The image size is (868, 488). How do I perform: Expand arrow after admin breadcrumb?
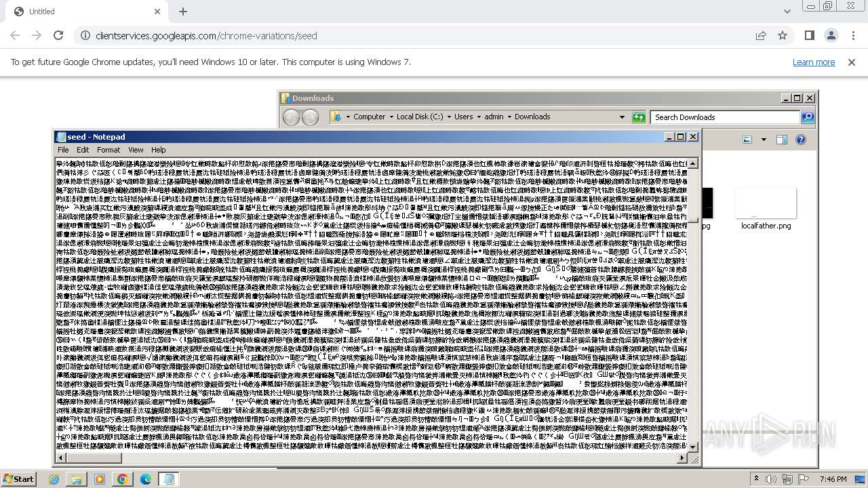click(x=510, y=117)
